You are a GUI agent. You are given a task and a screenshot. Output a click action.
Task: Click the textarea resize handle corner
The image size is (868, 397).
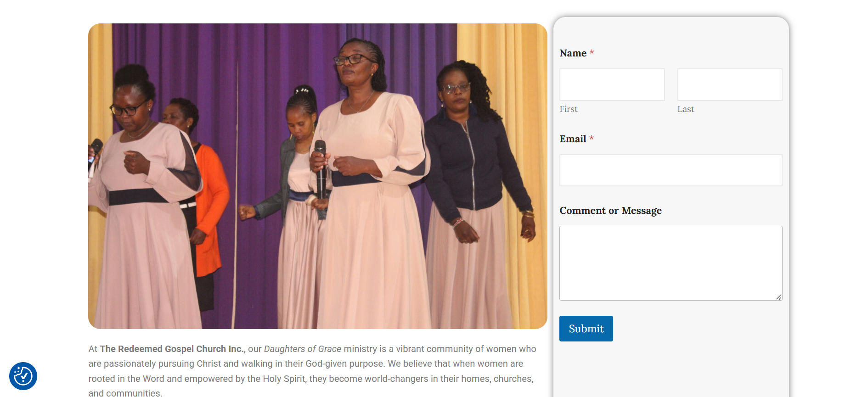click(x=778, y=297)
